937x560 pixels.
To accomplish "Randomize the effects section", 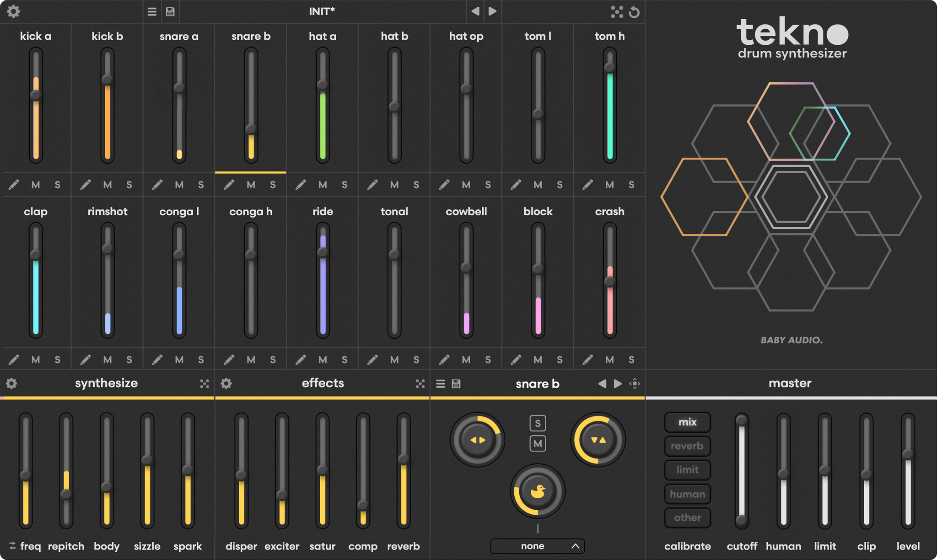I will coord(421,384).
